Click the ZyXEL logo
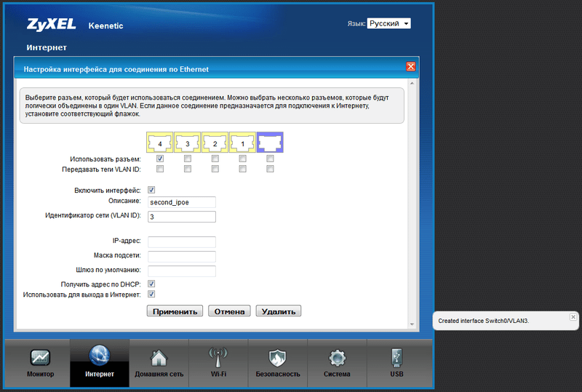The height and width of the screenshot is (392, 582). click(51, 25)
